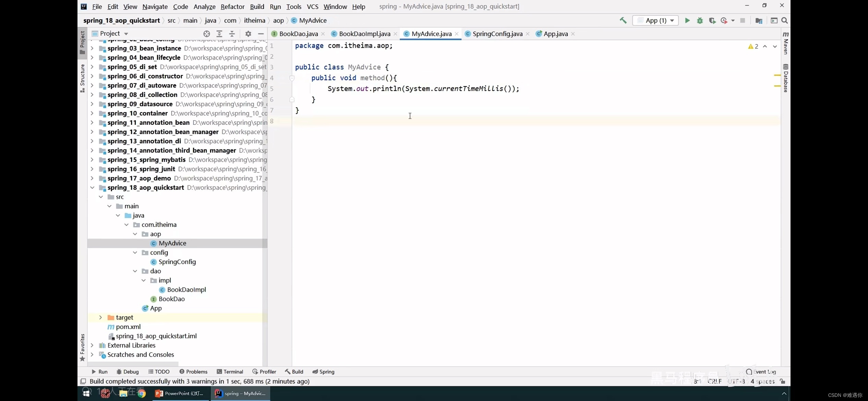868x401 pixels.
Task: Open the Terminal tool window
Action: [230, 372]
